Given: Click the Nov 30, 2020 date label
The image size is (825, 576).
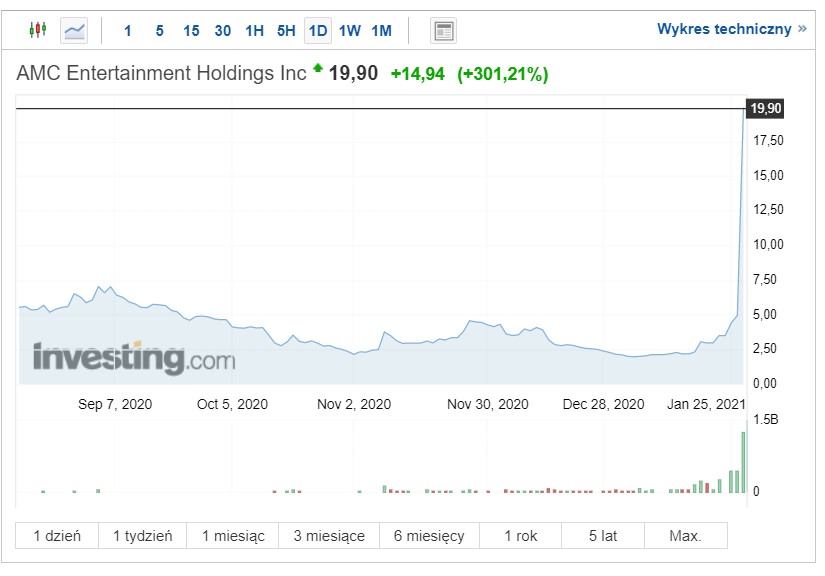Looking at the screenshot, I should click(487, 404).
